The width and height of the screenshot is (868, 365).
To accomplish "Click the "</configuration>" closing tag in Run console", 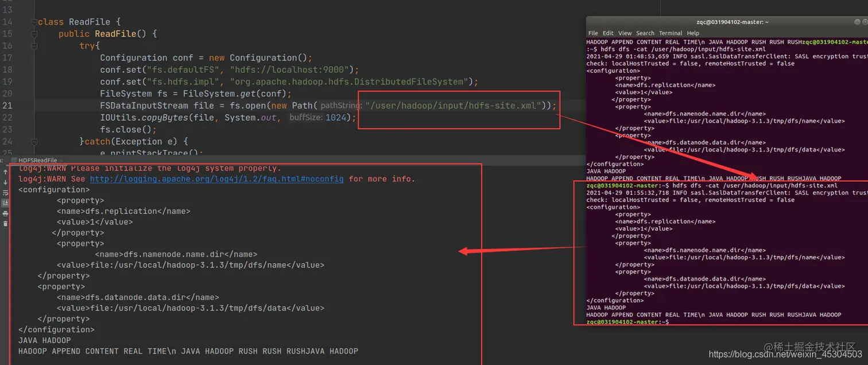I will (x=56, y=329).
